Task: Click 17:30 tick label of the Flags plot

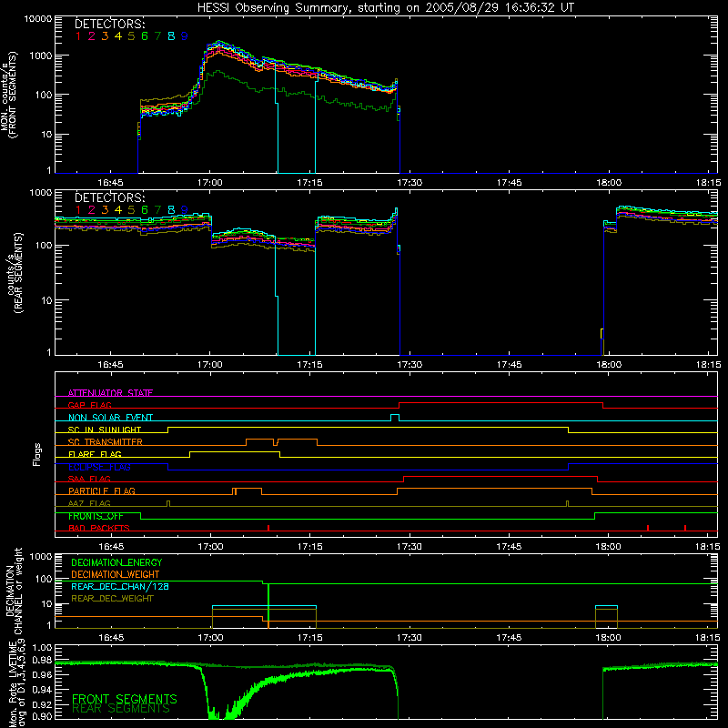Action: (409, 547)
